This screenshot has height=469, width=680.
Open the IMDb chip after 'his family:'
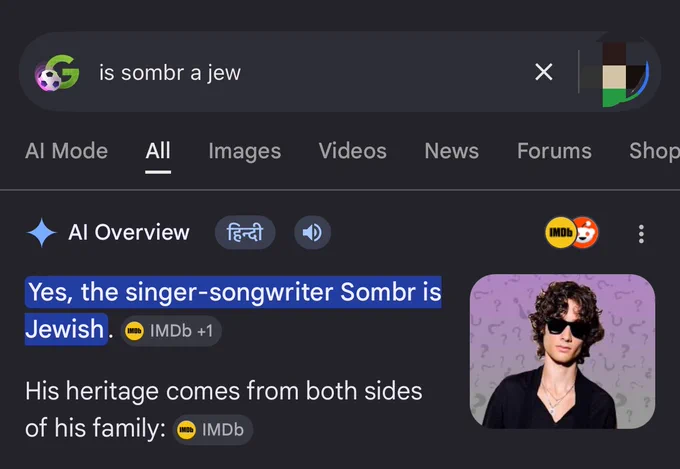tap(212, 430)
